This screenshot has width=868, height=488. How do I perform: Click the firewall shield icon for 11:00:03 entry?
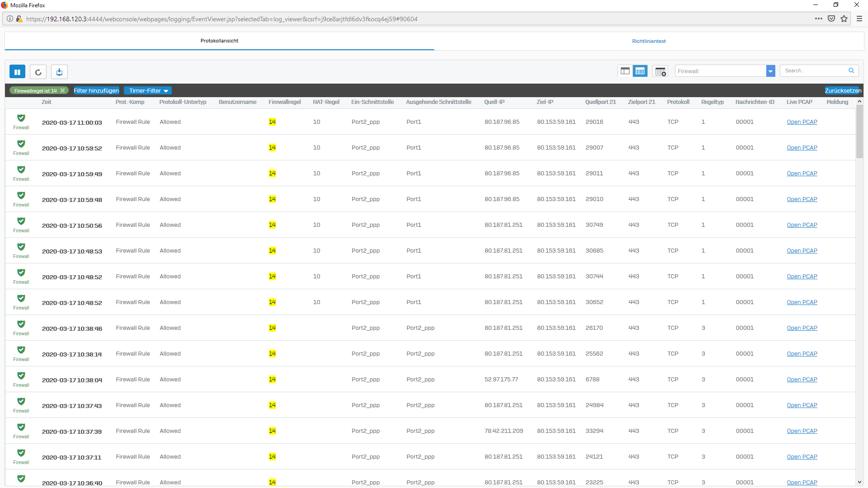click(21, 118)
